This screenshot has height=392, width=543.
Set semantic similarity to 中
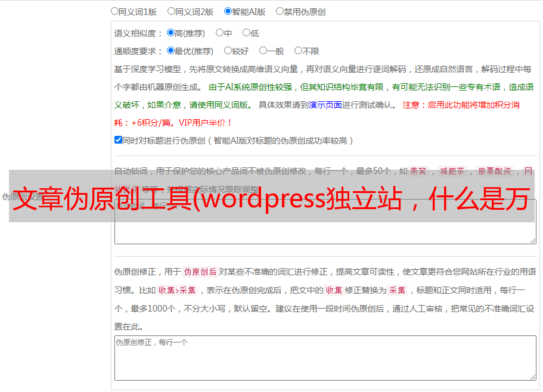219,33
